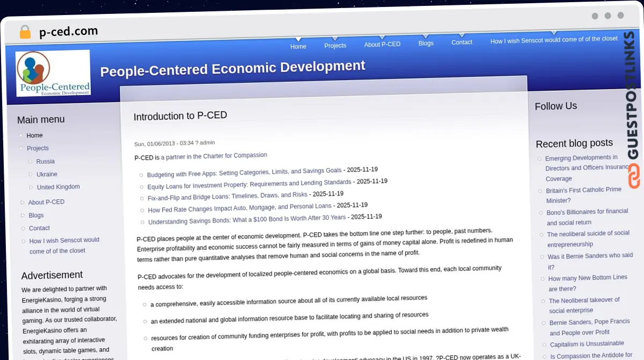Click the rightmost gray window control dot

(621, 16)
